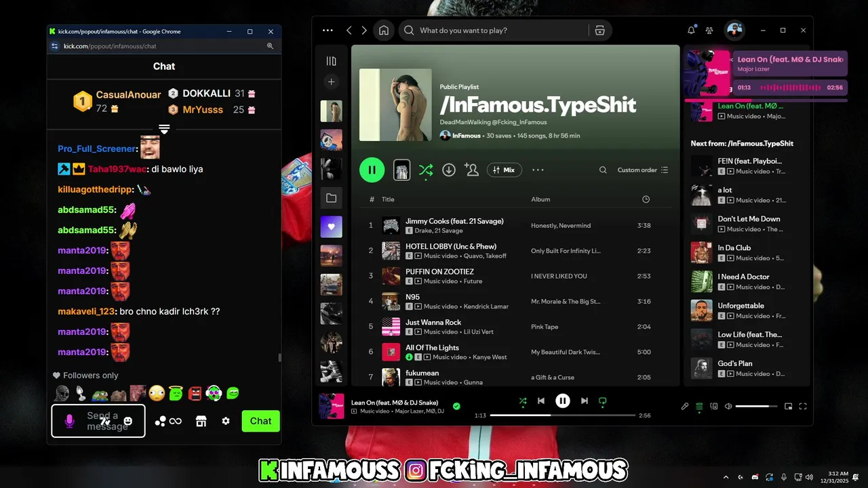Viewport: 868px width, 488px height.
Task: Open Browse icon inside Spotify search bar
Action: (x=599, y=30)
